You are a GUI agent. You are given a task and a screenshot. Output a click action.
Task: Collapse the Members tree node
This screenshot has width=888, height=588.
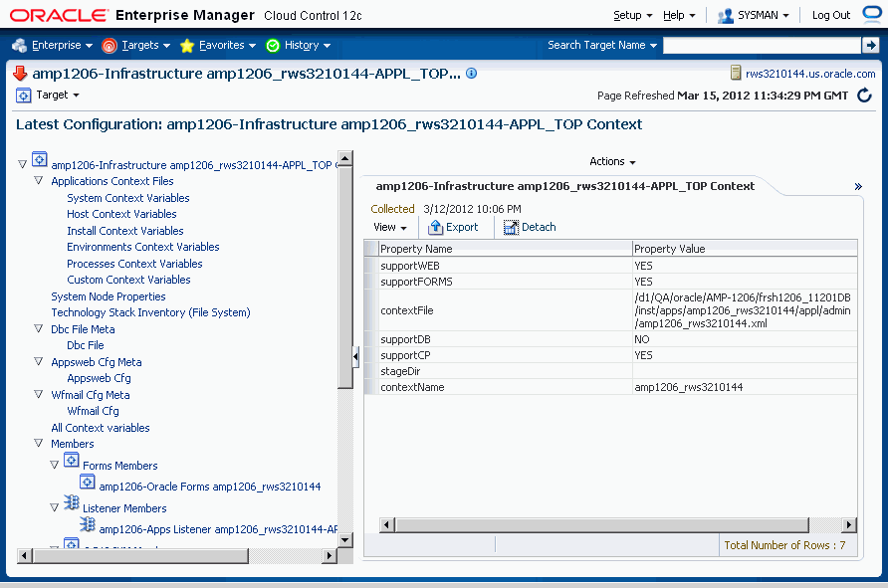[x=38, y=443]
